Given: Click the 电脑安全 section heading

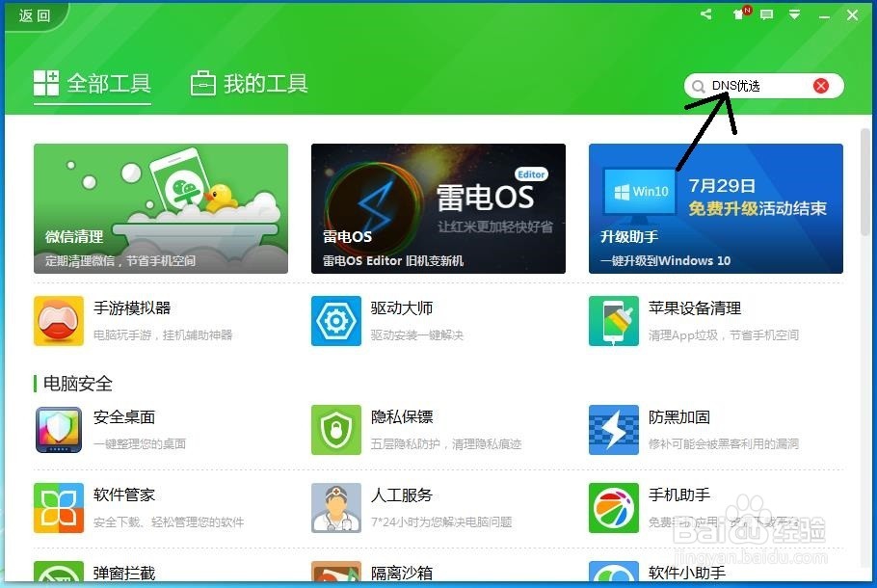Looking at the screenshot, I should 78,384.
